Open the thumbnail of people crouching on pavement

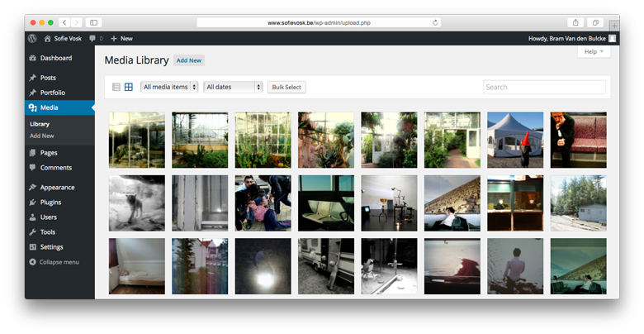[263, 203]
